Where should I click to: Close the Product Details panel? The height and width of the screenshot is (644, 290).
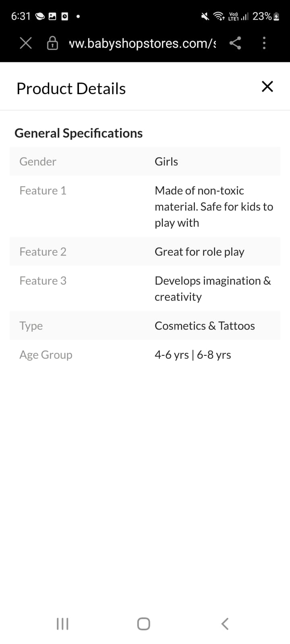(x=267, y=87)
